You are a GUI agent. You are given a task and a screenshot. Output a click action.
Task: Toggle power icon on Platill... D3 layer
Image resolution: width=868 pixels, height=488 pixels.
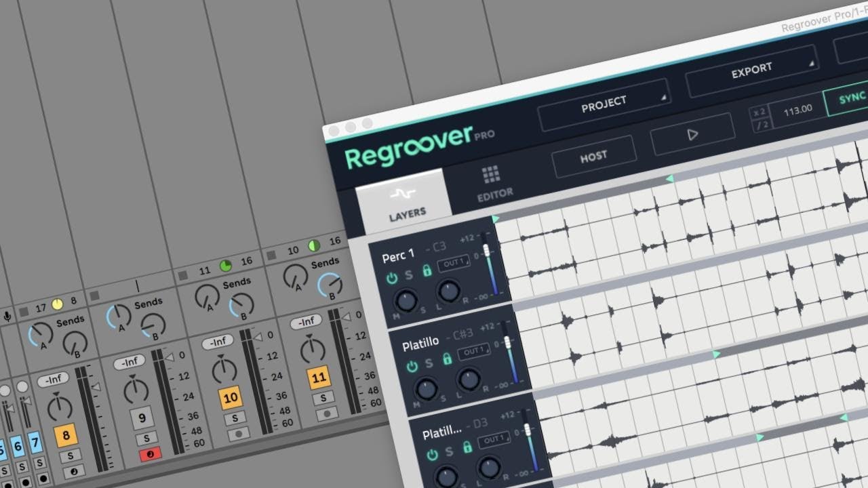432,454
